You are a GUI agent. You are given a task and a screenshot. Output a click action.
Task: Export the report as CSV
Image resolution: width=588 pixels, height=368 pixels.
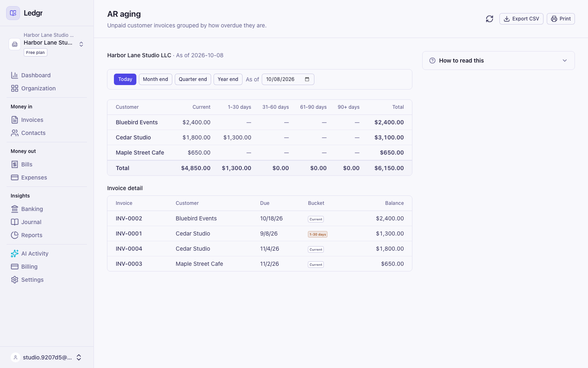(521, 19)
